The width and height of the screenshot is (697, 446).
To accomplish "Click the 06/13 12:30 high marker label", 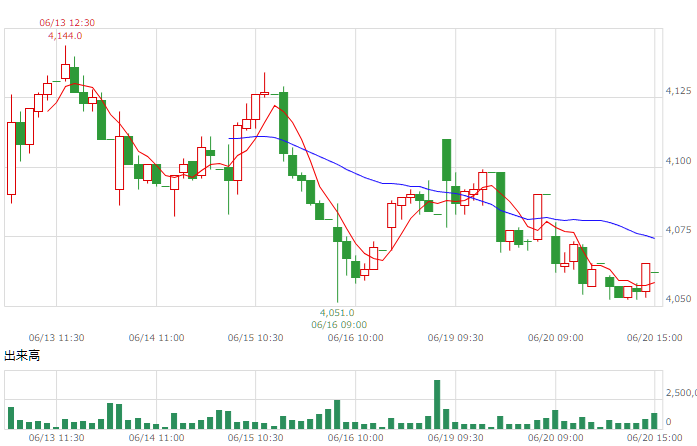I will [x=67, y=23].
